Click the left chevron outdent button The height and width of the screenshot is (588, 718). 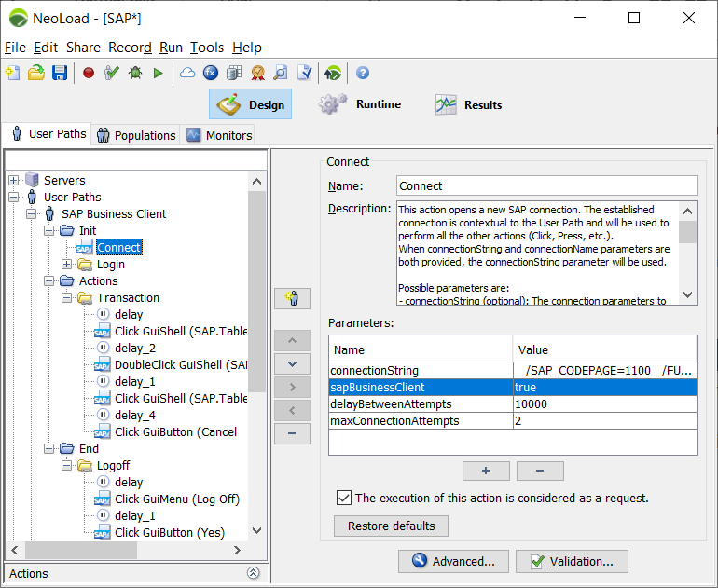292,410
